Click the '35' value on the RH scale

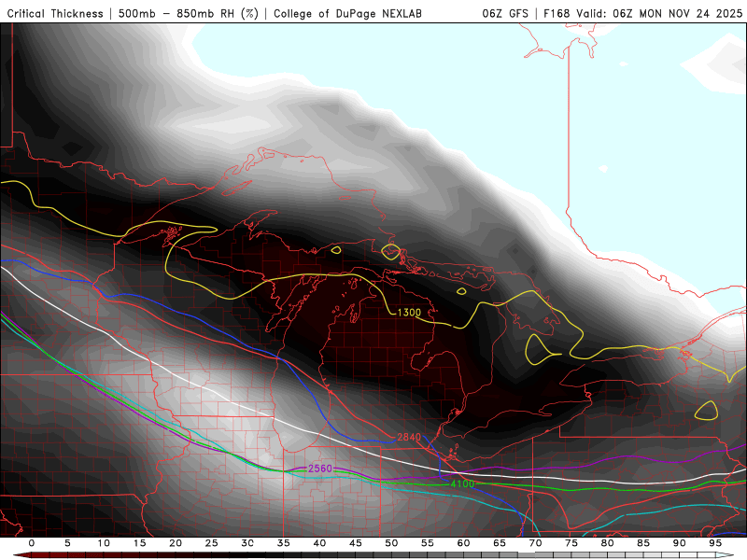point(284,543)
